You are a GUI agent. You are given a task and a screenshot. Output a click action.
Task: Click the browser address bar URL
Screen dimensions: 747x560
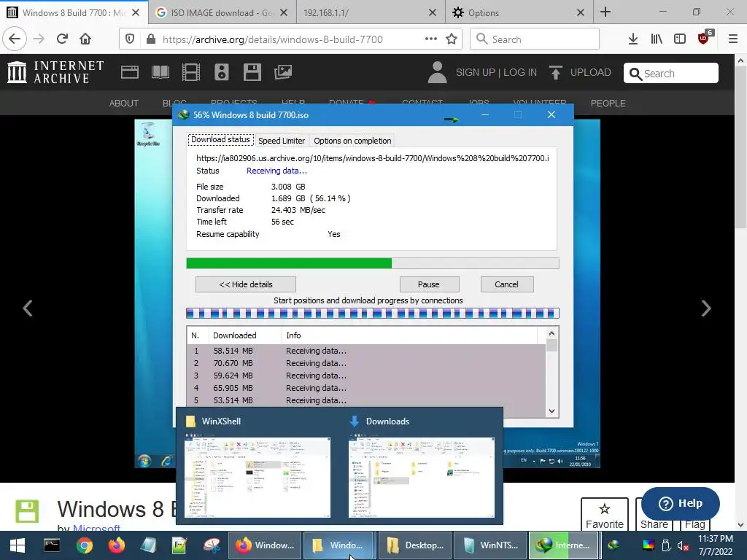273,39
